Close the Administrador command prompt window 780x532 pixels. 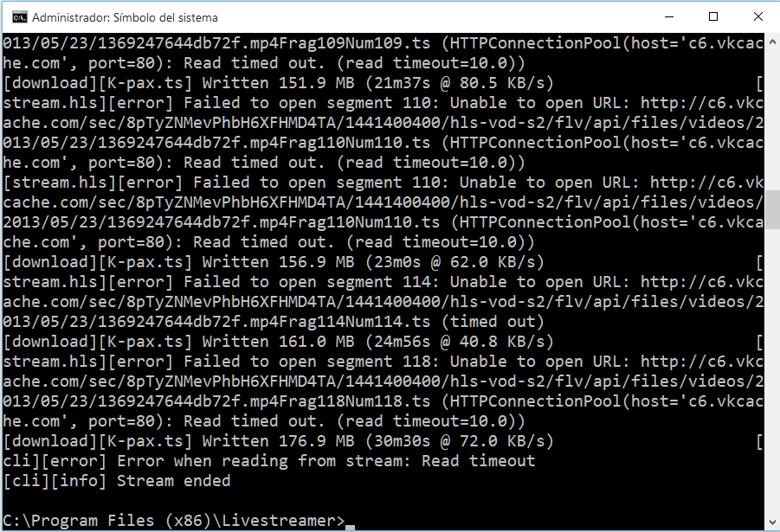pos(757,17)
